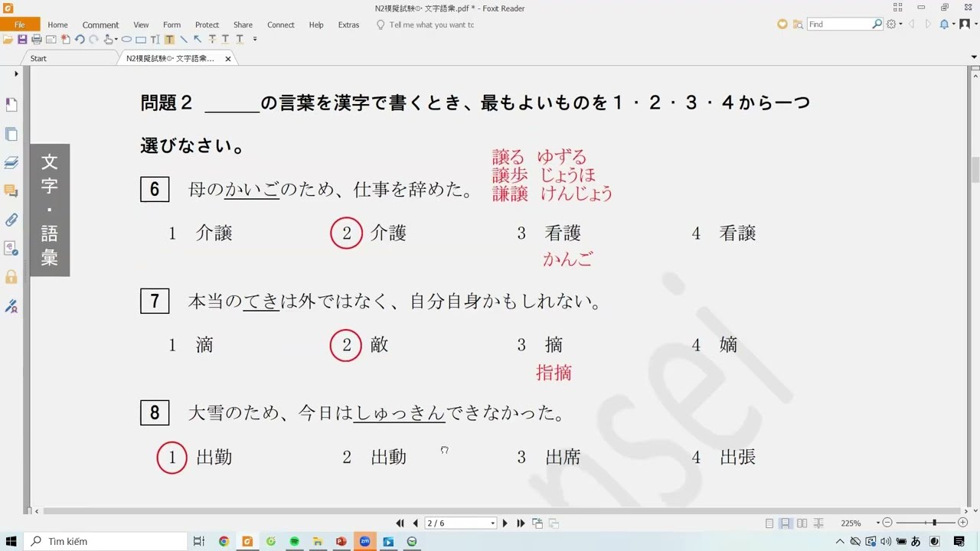This screenshot has height=551, width=980.
Task: Open the Protect ribbon tab
Action: [x=207, y=24]
